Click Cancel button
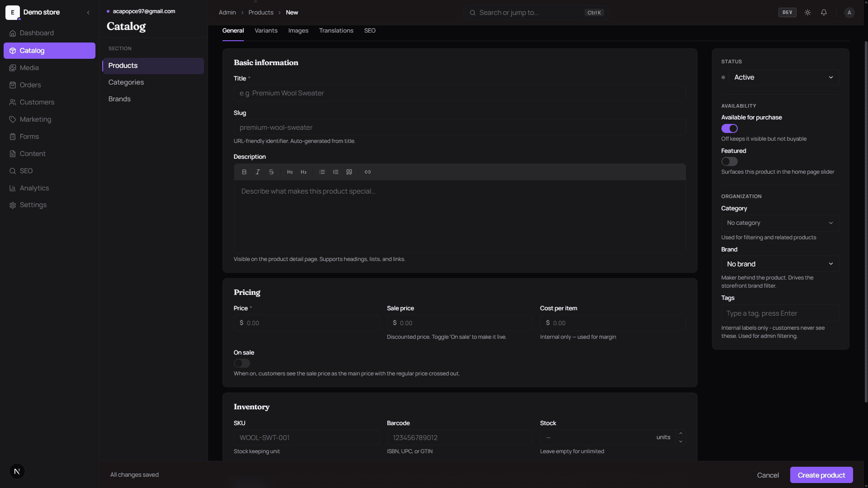 768,475
